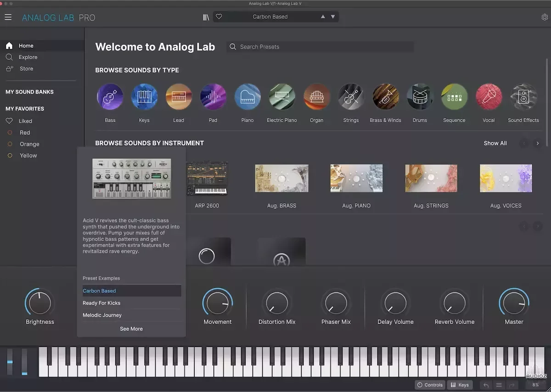Click the Distortion Mix knob
This screenshot has height=392, width=551.
277,303
